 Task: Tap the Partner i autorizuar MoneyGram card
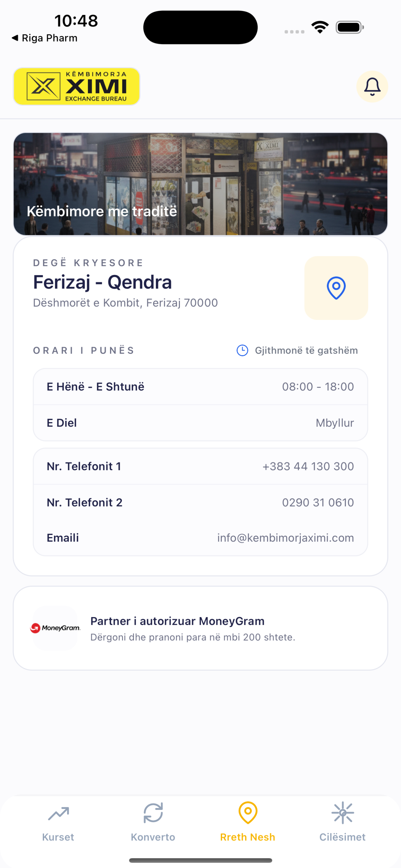pyautogui.click(x=200, y=628)
